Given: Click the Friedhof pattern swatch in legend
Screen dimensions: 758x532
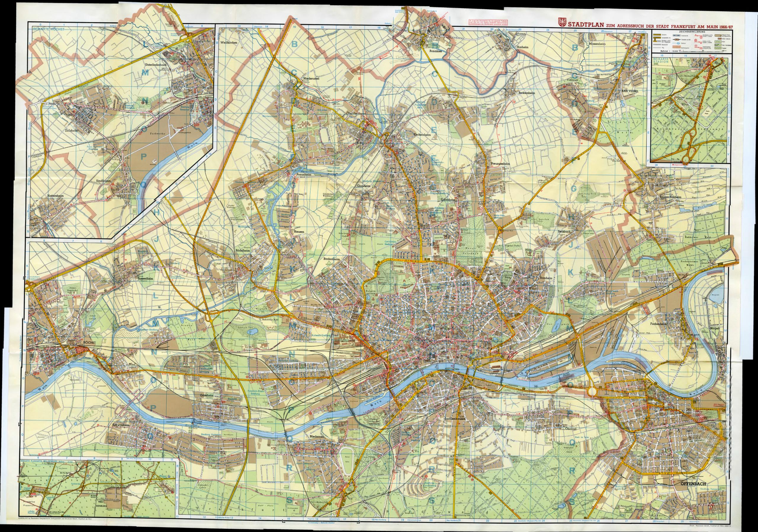Looking at the screenshot, I should [x=718, y=48].
